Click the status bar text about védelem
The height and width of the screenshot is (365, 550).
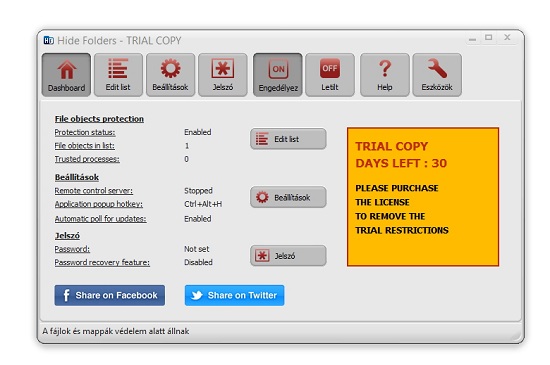tap(116, 331)
